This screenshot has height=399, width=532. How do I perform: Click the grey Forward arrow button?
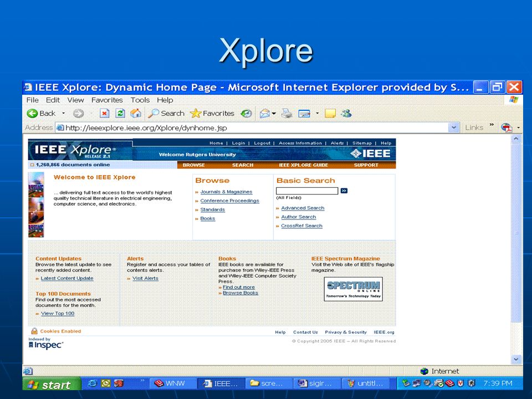[78, 113]
